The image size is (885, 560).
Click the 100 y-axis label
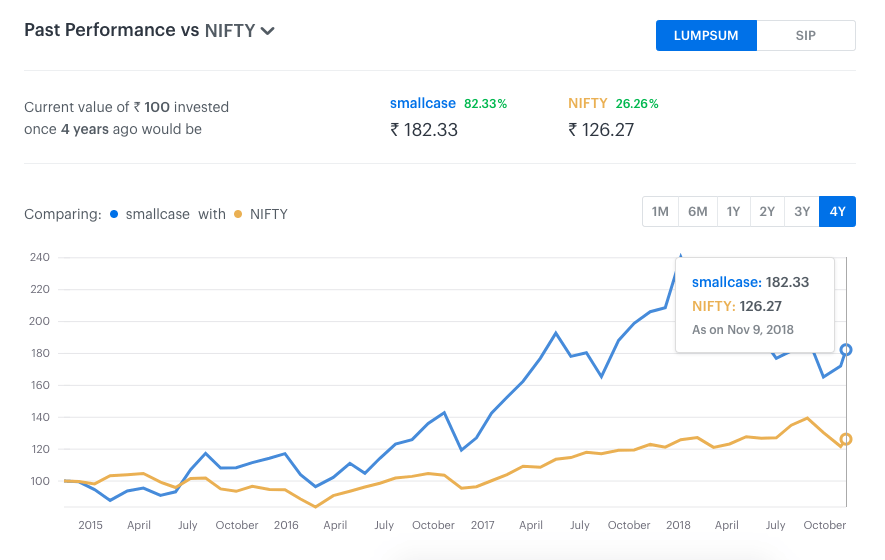coord(40,482)
